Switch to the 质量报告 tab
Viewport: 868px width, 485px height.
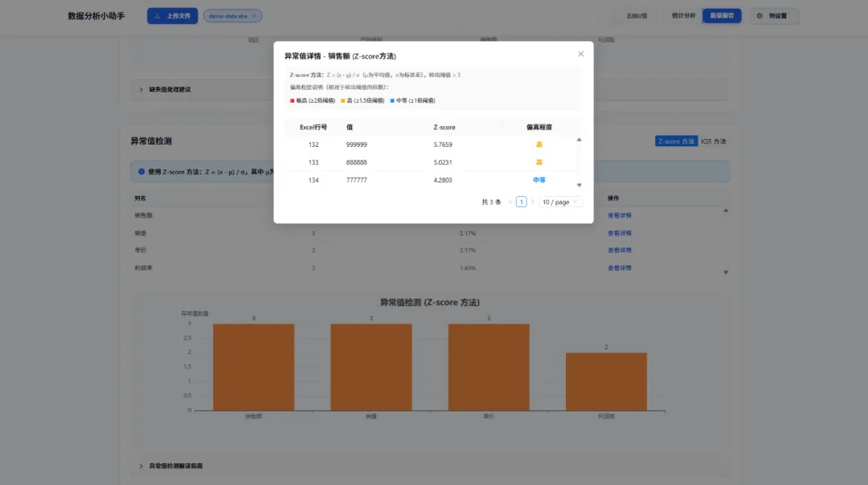point(722,15)
